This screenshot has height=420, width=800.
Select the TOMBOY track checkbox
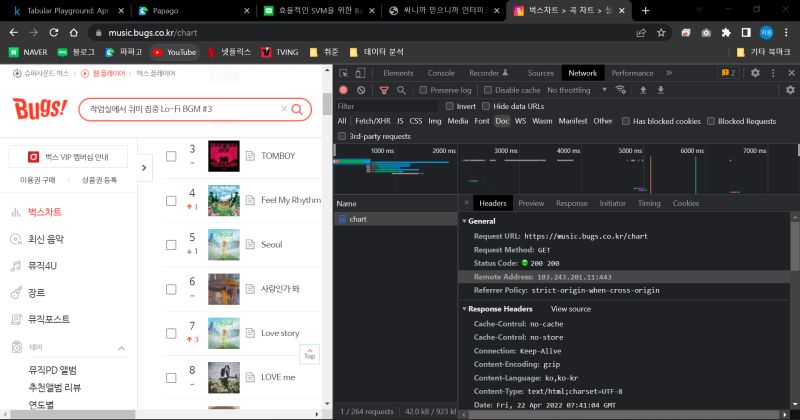tap(171, 156)
